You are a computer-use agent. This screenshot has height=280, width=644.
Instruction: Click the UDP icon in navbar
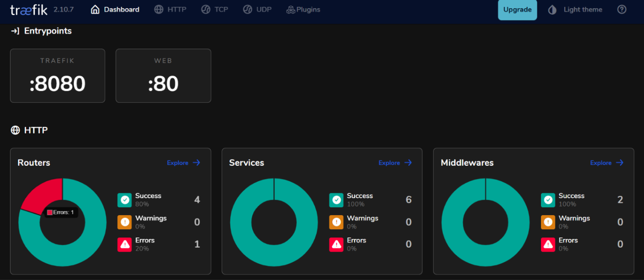248,10
